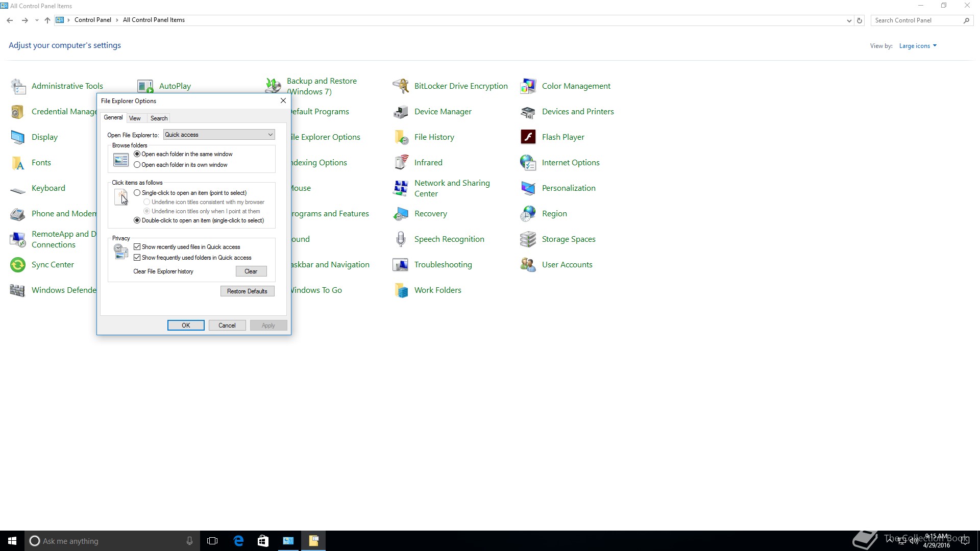The height and width of the screenshot is (551, 980).
Task: Open the Indexing Options link
Action: (x=319, y=163)
